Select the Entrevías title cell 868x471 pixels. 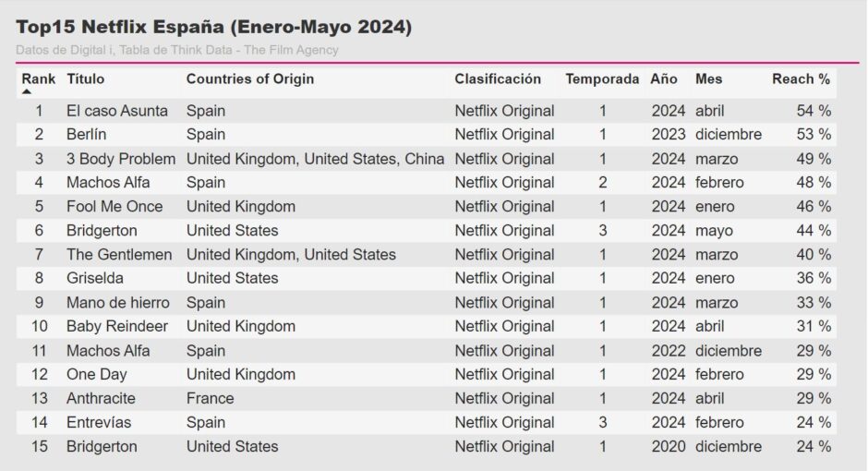click(x=99, y=422)
